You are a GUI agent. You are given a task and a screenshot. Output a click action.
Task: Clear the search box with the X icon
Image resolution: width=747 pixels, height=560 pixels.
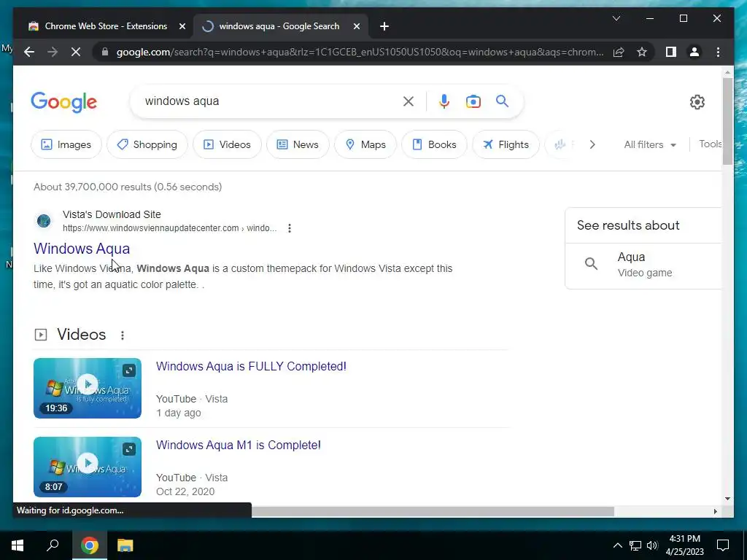pos(409,101)
